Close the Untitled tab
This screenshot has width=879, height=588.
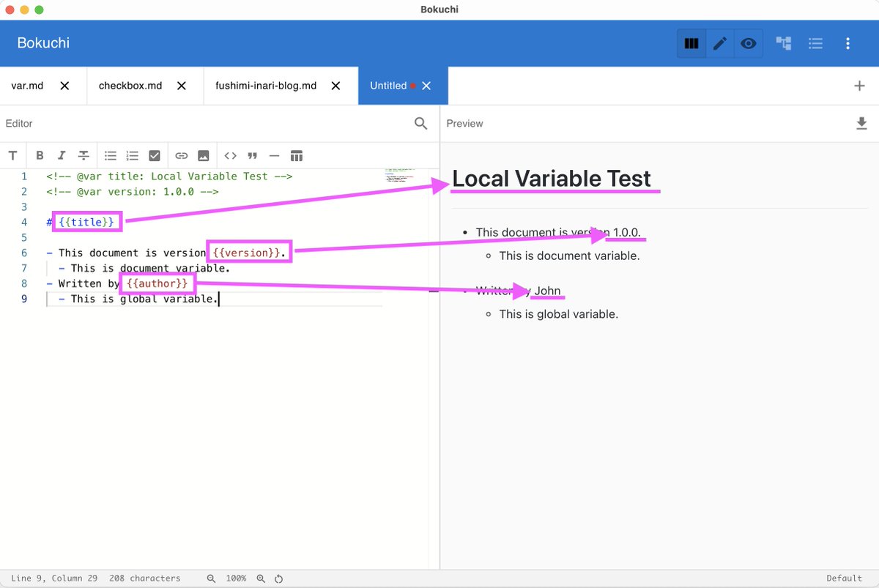click(426, 86)
